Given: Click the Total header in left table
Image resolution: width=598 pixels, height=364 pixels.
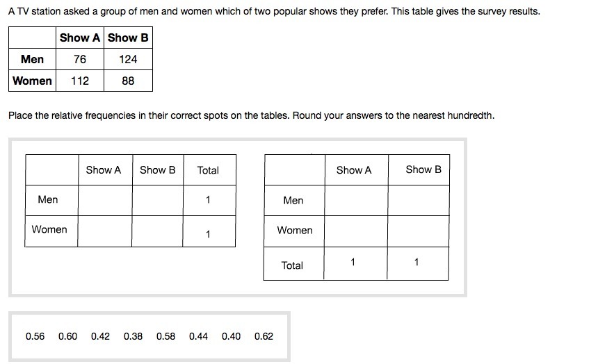Looking at the screenshot, I should pyautogui.click(x=208, y=170).
